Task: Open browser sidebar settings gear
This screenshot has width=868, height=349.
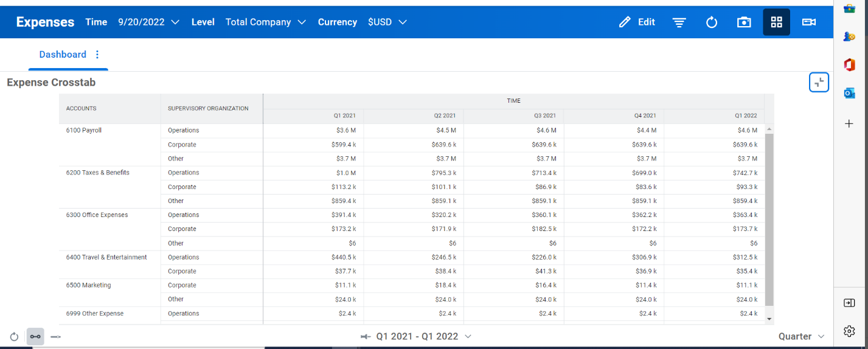Action: [849, 331]
